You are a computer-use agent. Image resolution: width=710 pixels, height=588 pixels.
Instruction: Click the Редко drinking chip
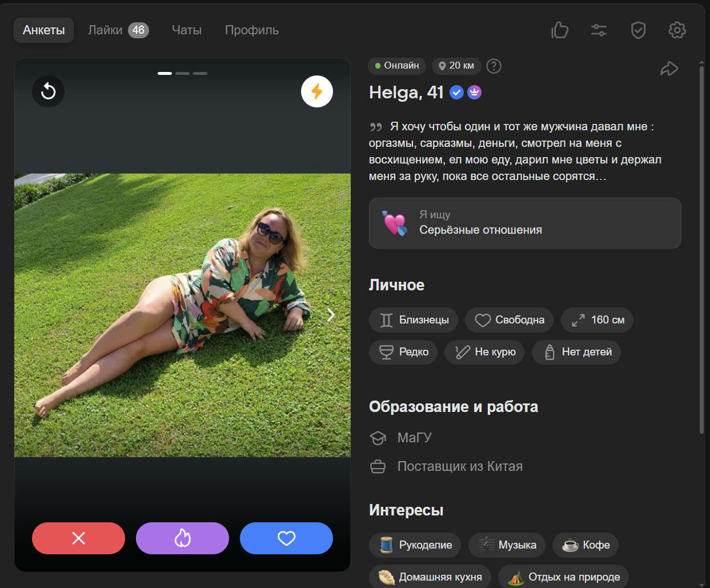click(403, 352)
